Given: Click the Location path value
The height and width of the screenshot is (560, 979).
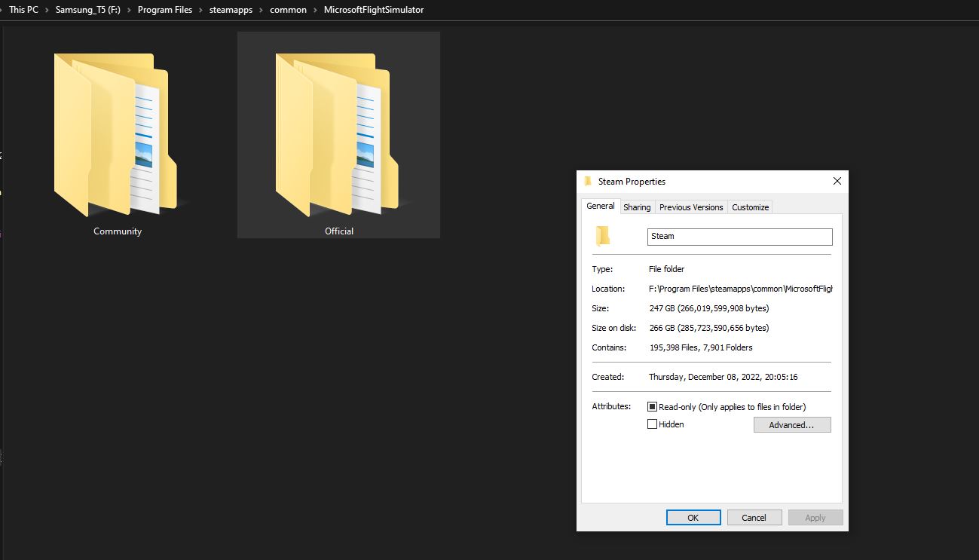Looking at the screenshot, I should [x=740, y=289].
